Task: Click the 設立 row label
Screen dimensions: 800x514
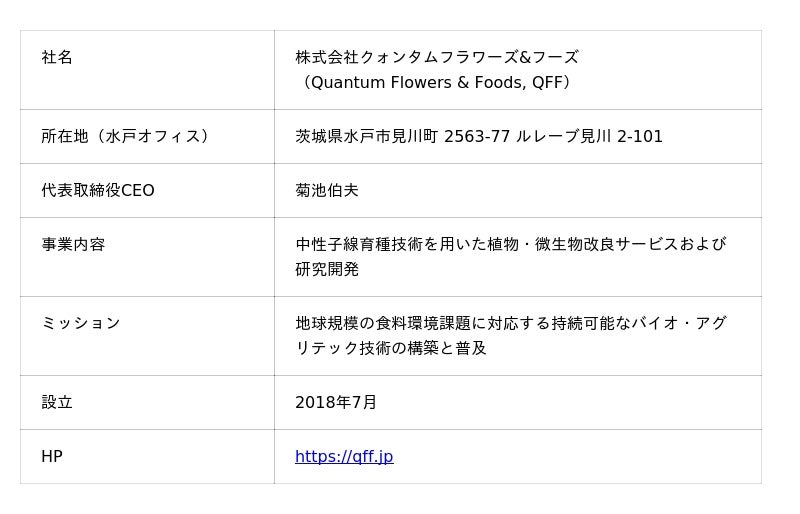Action: [57, 403]
